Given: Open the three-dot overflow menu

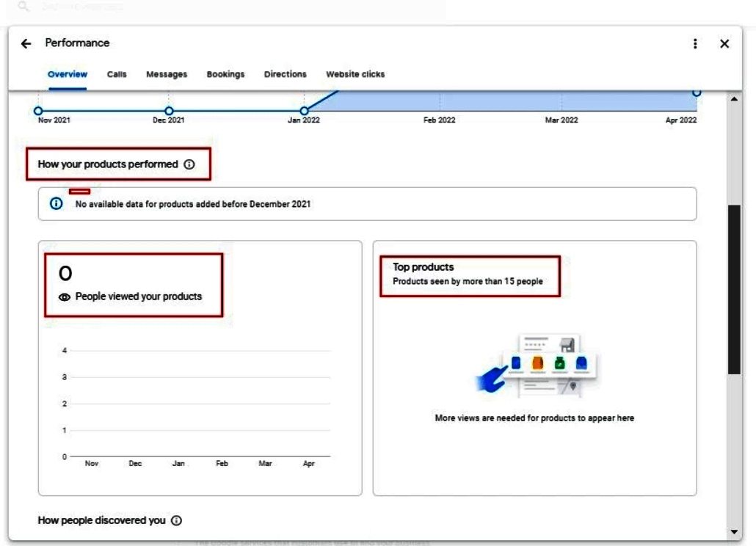Looking at the screenshot, I should (x=694, y=45).
